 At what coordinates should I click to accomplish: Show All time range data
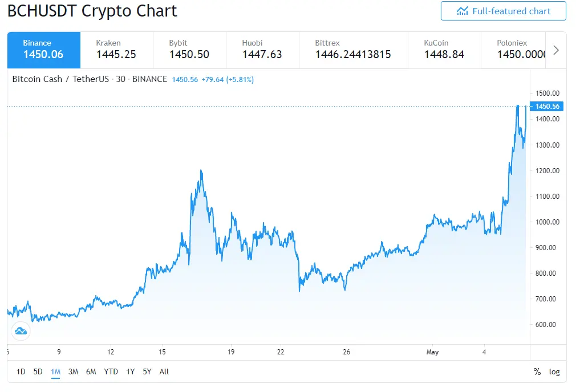click(164, 372)
